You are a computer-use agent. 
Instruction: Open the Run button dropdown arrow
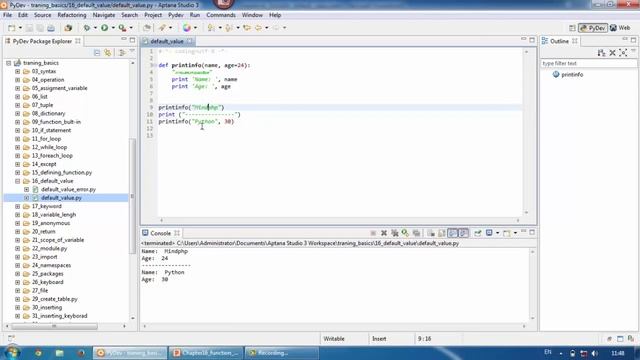113,28
